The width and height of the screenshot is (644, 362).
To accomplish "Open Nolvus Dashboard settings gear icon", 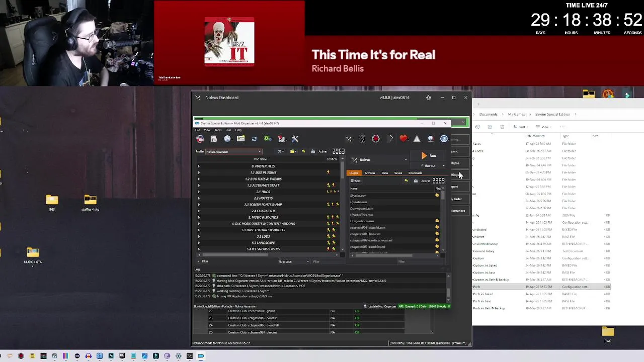I will [x=428, y=98].
